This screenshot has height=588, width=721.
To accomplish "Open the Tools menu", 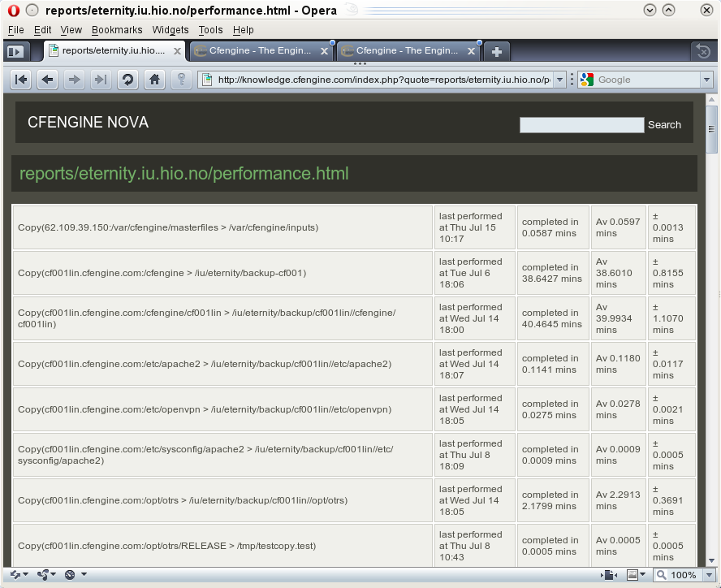I will pos(210,30).
